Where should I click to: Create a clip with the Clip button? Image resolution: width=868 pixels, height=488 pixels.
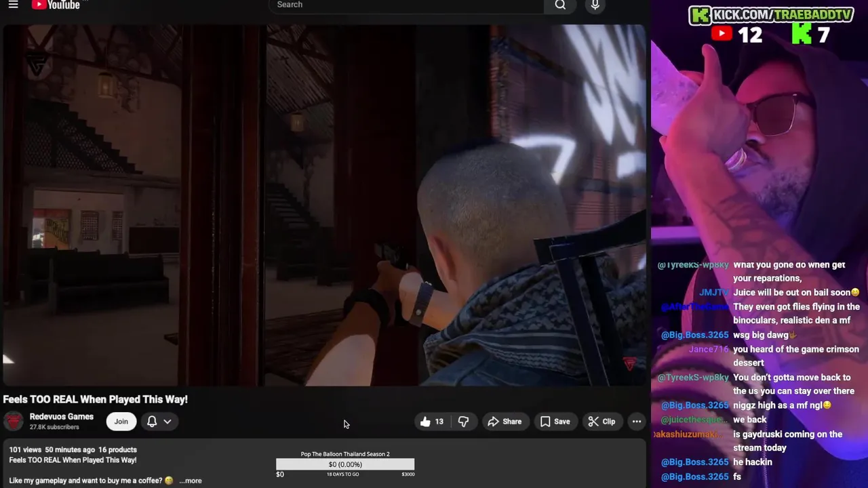click(601, 422)
